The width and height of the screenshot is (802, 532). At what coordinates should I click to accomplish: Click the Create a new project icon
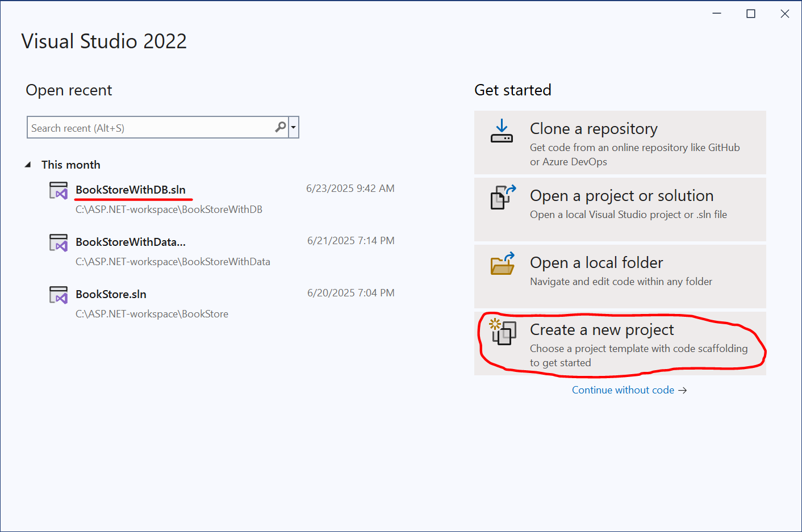503,332
